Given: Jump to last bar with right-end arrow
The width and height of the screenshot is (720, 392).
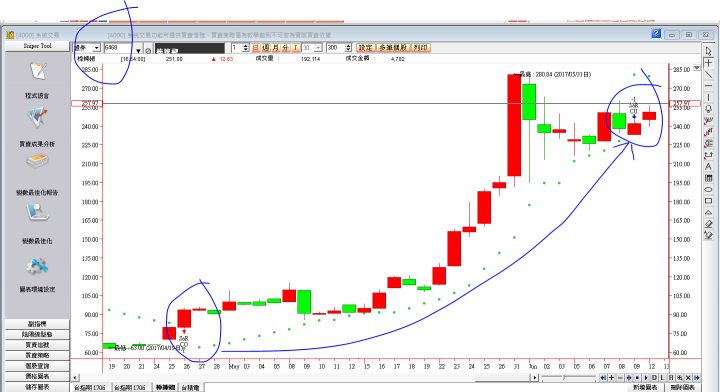Looking at the screenshot, I should pos(697,378).
